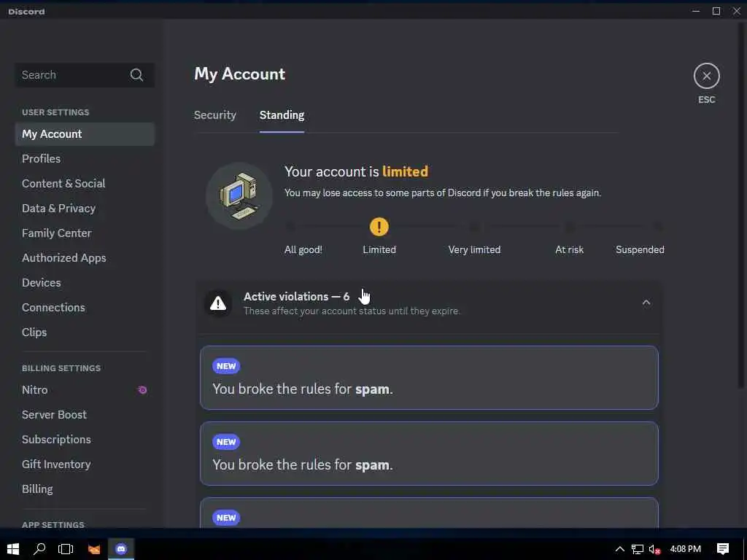Image resolution: width=747 pixels, height=560 pixels.
Task: Click the muted volume tray icon
Action: (654, 550)
